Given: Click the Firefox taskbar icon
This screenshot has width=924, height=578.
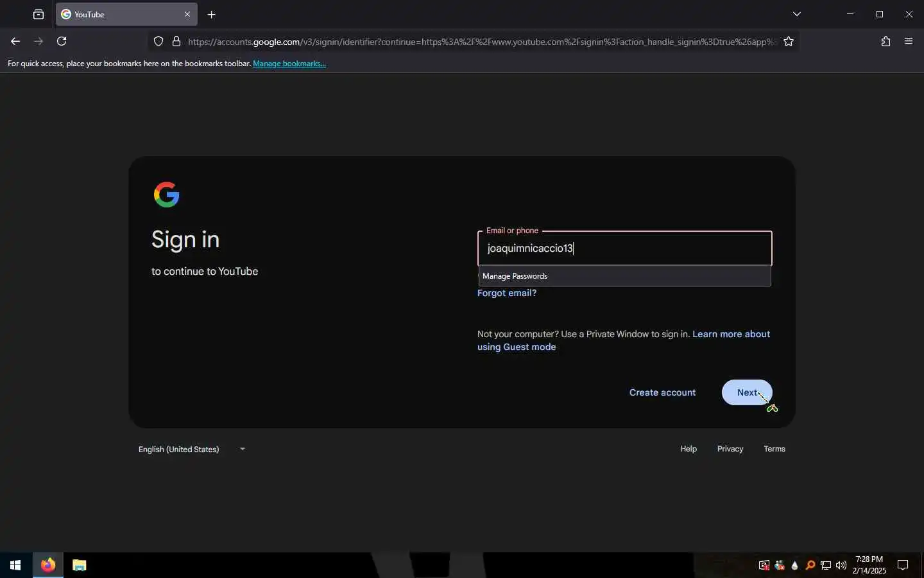Looking at the screenshot, I should coord(48,565).
